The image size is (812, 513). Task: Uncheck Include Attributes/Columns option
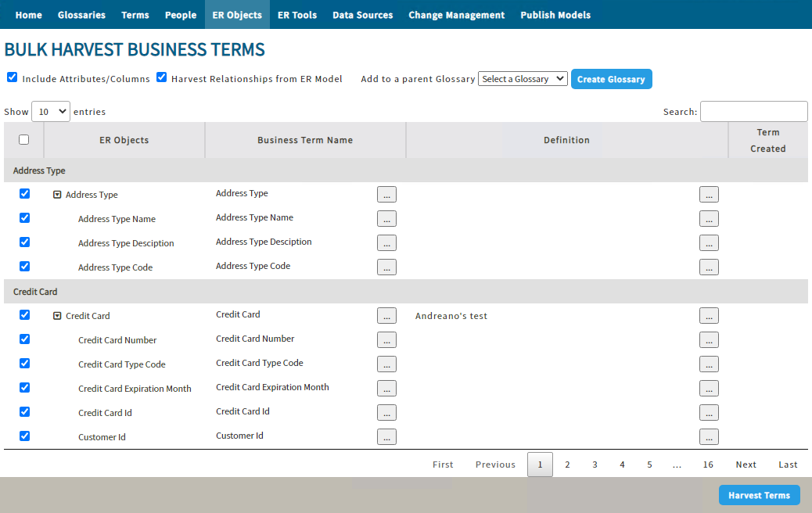(x=12, y=77)
